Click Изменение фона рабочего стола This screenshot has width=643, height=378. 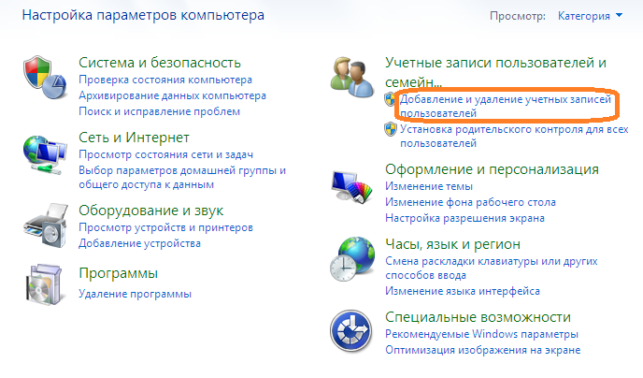pos(470,203)
